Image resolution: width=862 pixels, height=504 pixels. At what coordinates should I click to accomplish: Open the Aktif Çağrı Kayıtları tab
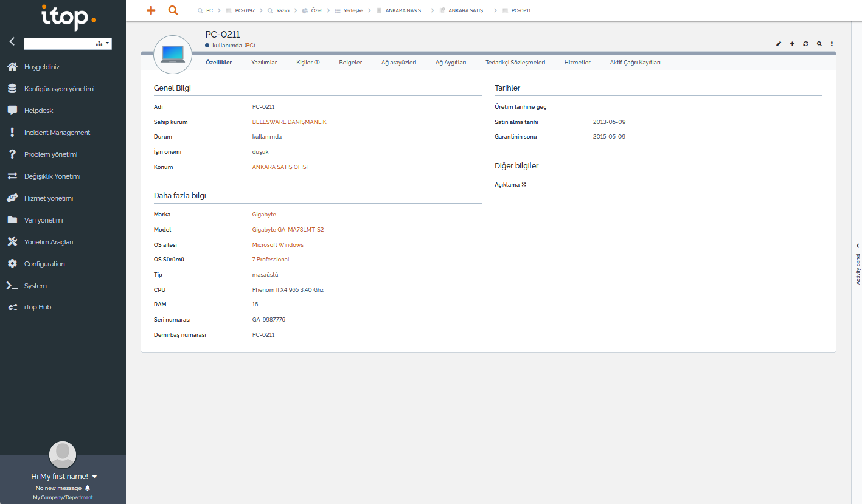point(634,63)
